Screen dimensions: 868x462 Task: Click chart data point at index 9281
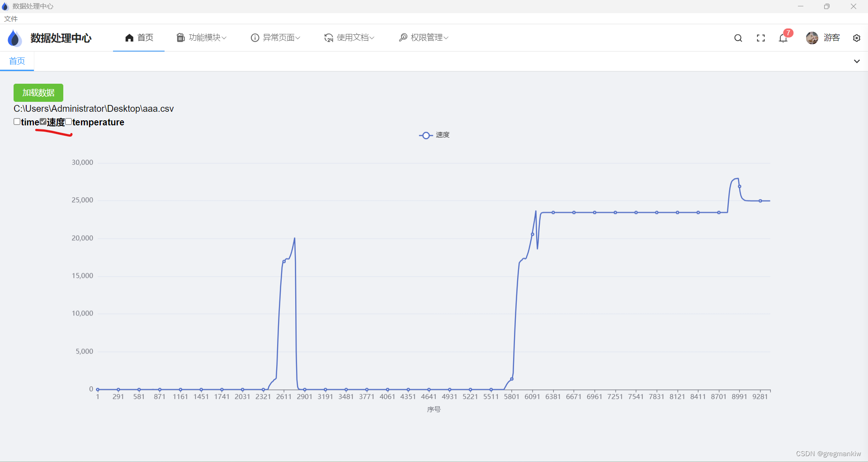pos(760,201)
